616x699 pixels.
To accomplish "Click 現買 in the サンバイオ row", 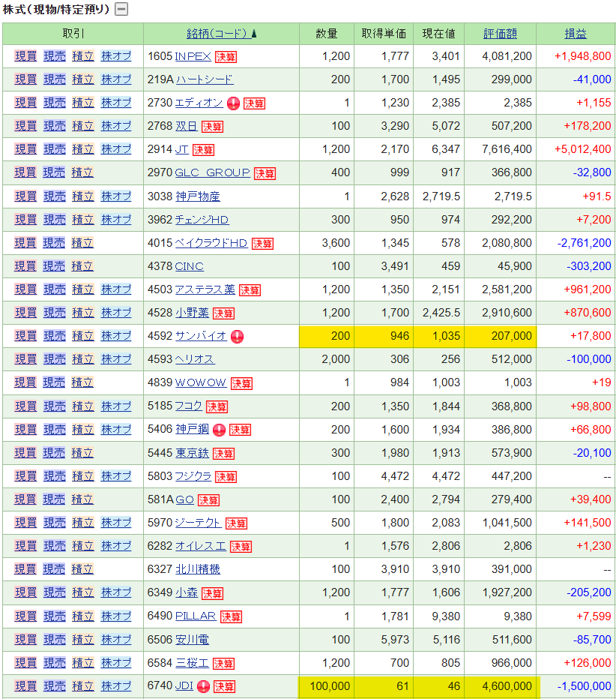I will click(25, 336).
